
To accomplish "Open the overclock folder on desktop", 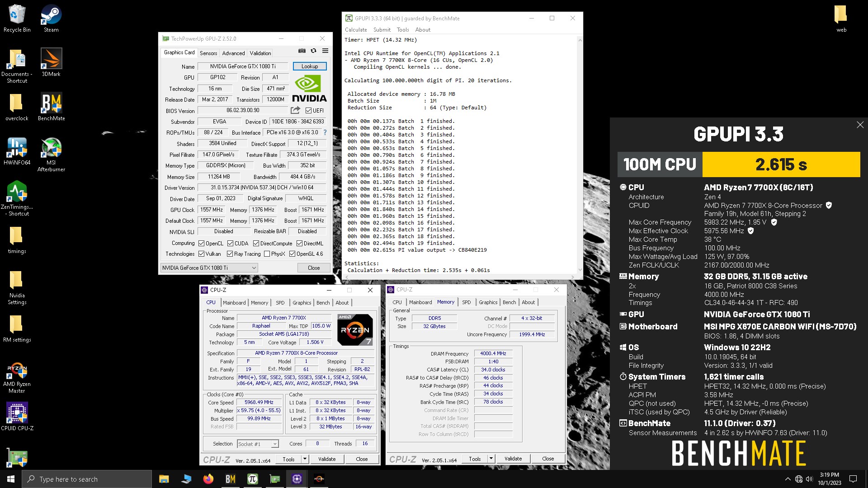I will (17, 107).
